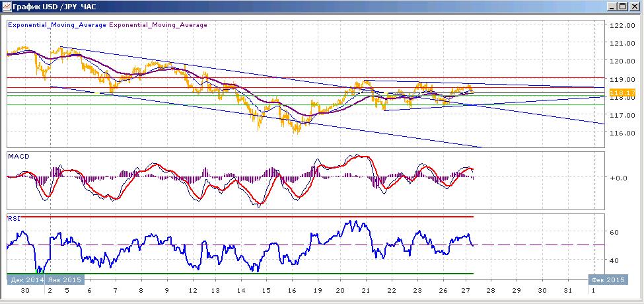Viewport: 644px width, 304px height.
Task: Click the 119.00 price axis label
Action: click(x=623, y=79)
